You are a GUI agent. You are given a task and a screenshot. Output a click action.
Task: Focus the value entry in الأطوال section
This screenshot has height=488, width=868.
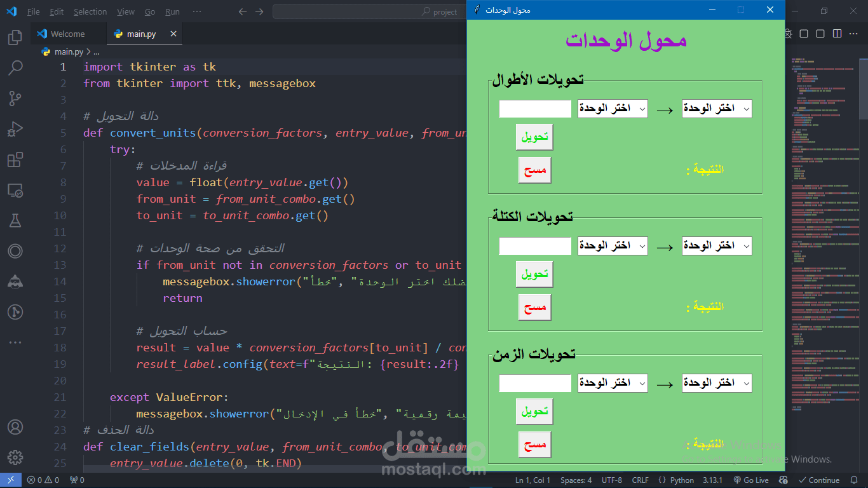(536, 109)
